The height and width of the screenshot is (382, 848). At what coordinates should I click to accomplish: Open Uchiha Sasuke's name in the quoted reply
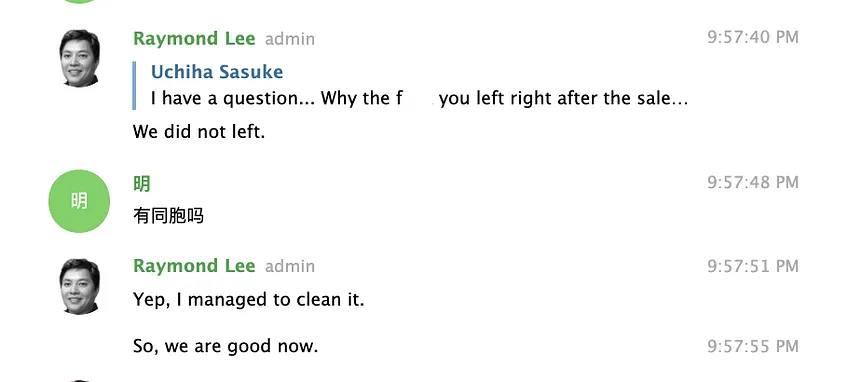click(217, 72)
